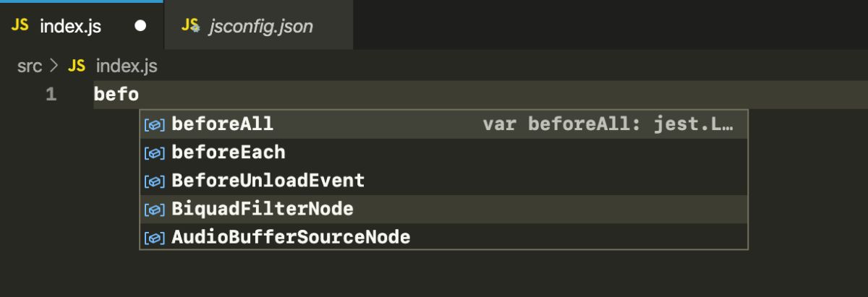Click the icon next to BiquadFilterNode
Image resolution: width=868 pixels, height=297 pixels.
154,210
